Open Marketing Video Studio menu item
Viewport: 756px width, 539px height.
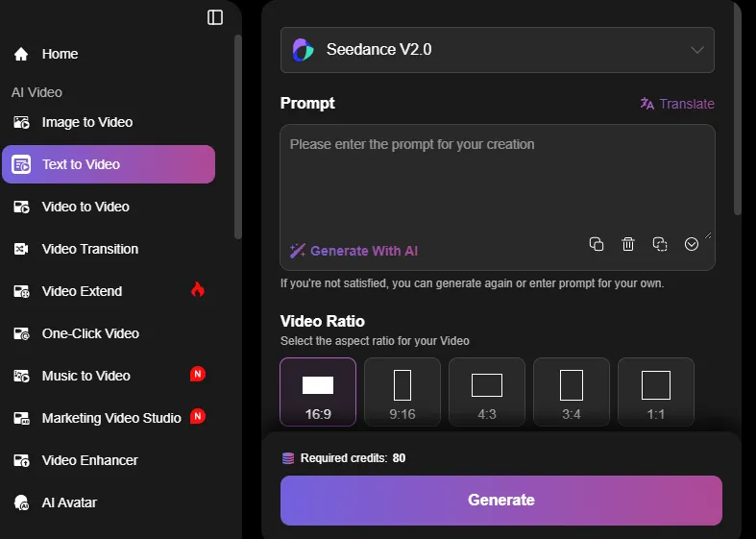pos(109,419)
